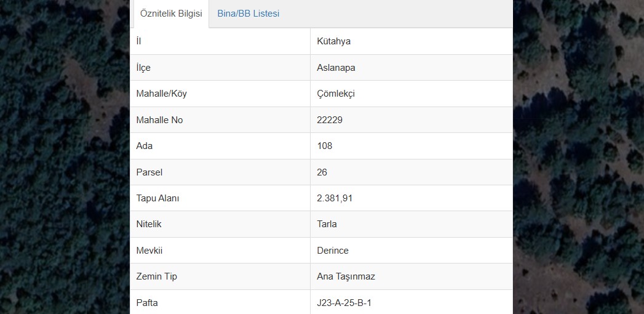Screen dimensions: 644x314
Task: Click the Tapu Alanı row label
Action: pyautogui.click(x=157, y=198)
